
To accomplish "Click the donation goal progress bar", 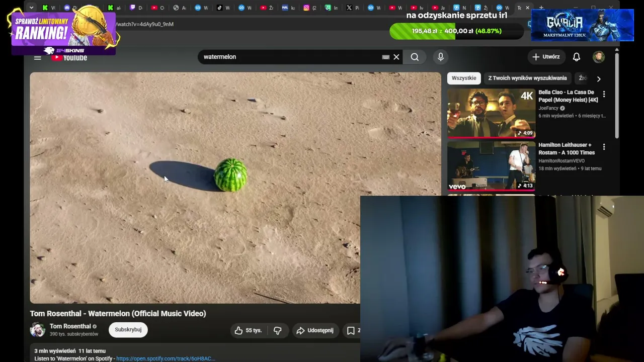I will (x=456, y=31).
